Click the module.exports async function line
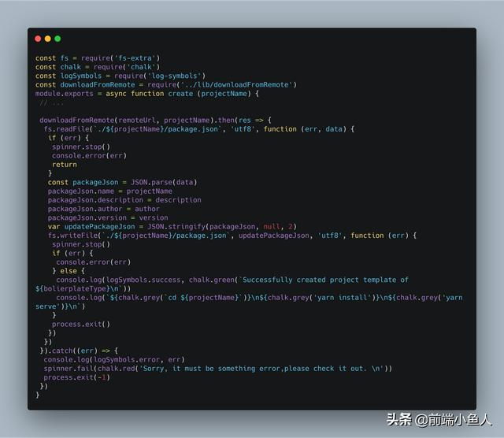Image resolution: width=504 pixels, height=438 pixels. click(147, 94)
